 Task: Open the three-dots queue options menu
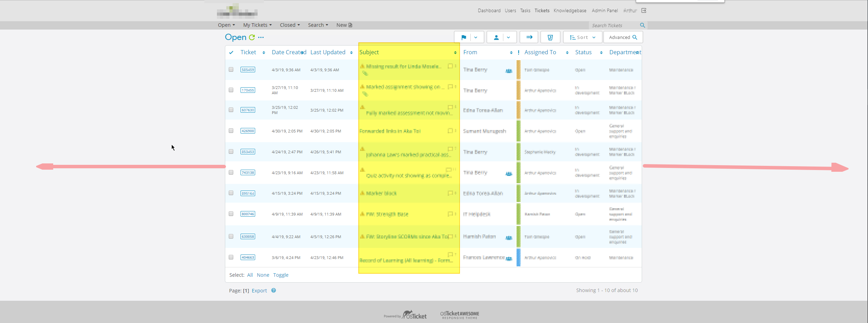click(261, 37)
